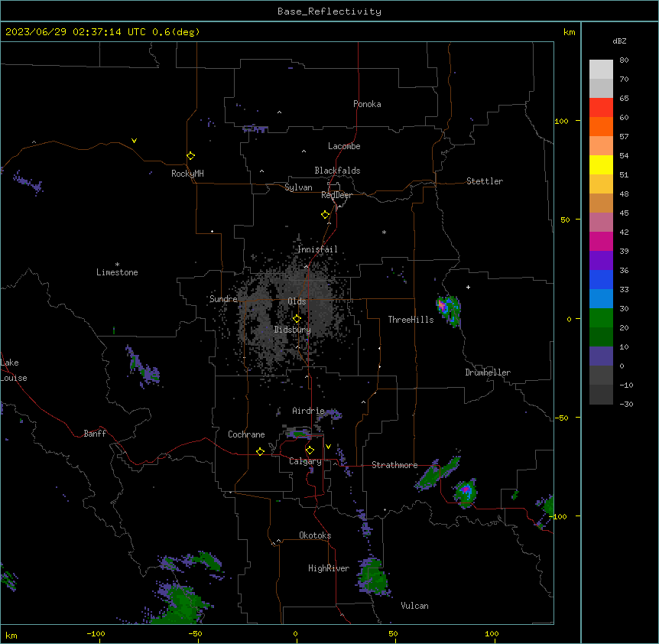Click the dBZ legend heading
This screenshot has width=659, height=644.
click(619, 41)
